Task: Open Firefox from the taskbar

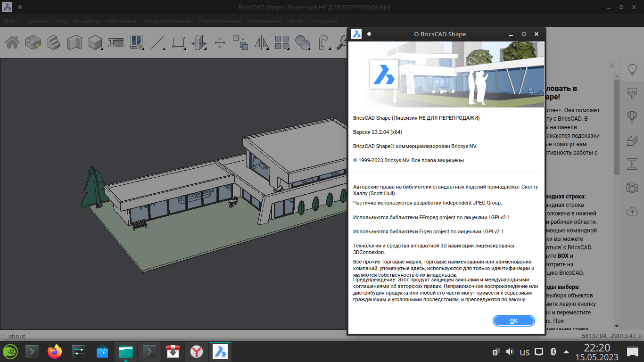Action: [x=55, y=352]
